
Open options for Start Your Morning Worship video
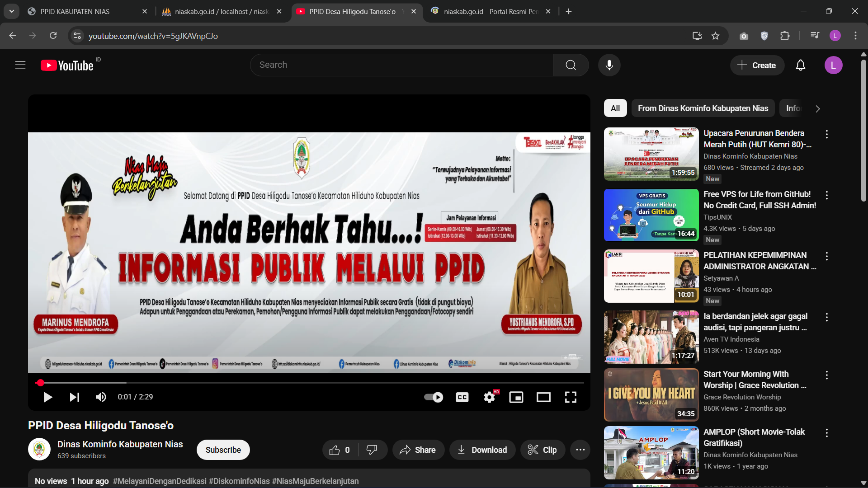click(x=826, y=375)
